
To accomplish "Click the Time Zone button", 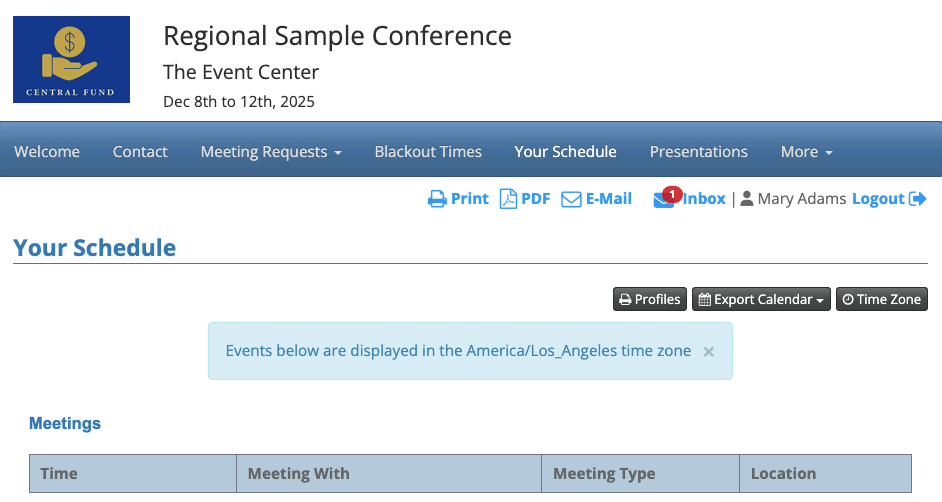I will pyautogui.click(x=881, y=299).
